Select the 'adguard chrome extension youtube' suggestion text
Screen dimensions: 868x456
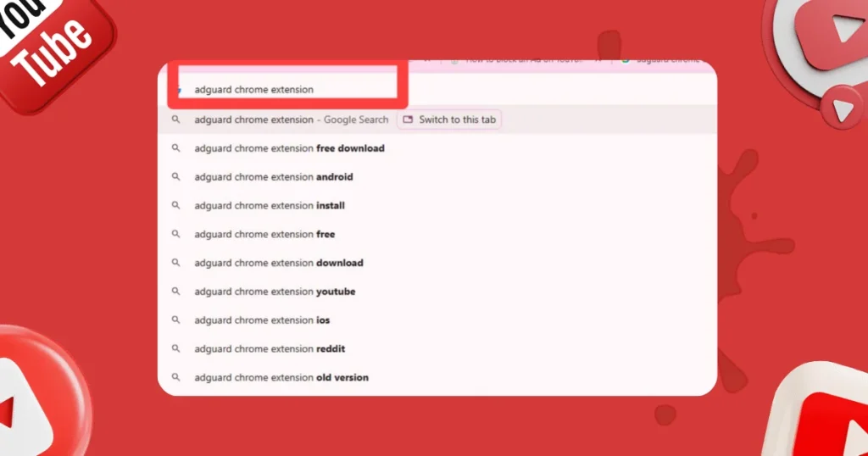tap(275, 292)
